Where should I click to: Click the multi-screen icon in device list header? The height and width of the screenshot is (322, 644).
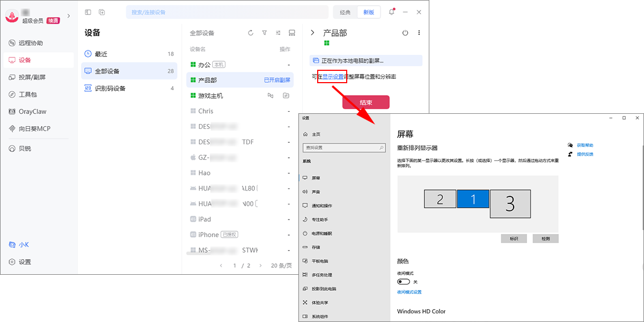(x=292, y=33)
